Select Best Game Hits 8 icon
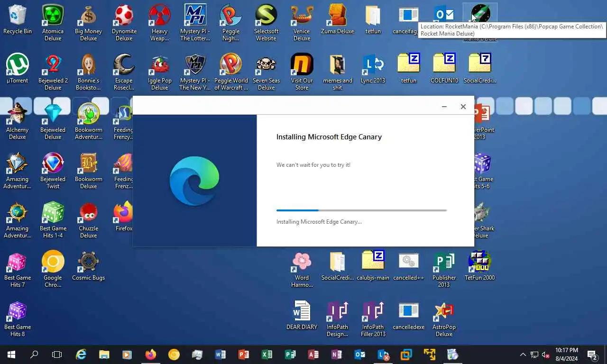This screenshot has height=364, width=607. click(x=18, y=318)
